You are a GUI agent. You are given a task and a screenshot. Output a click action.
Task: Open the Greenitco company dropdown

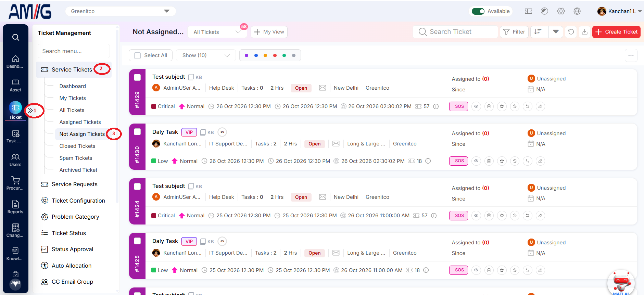tap(121, 11)
